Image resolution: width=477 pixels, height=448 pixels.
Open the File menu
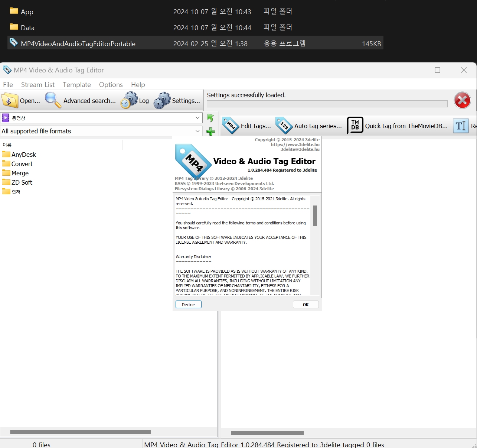coord(8,85)
